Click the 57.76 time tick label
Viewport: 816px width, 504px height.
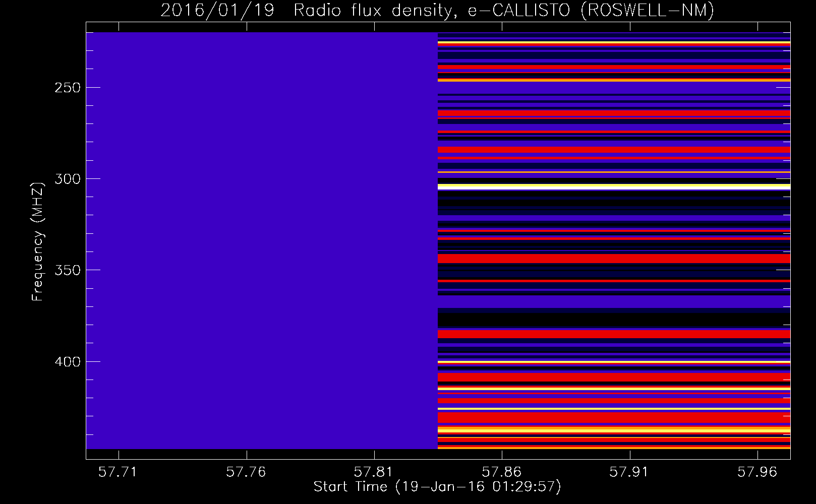[x=246, y=472]
